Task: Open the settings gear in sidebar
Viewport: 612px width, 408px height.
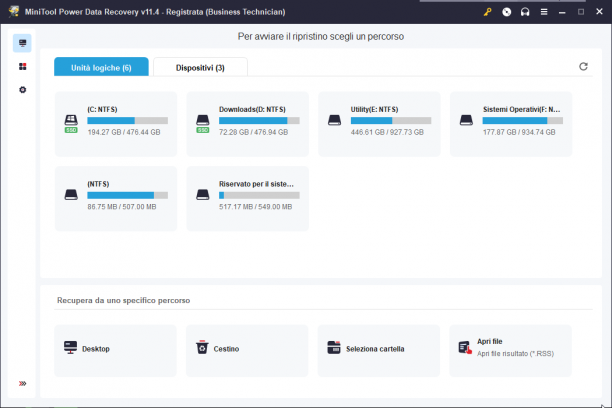Action: click(x=23, y=90)
